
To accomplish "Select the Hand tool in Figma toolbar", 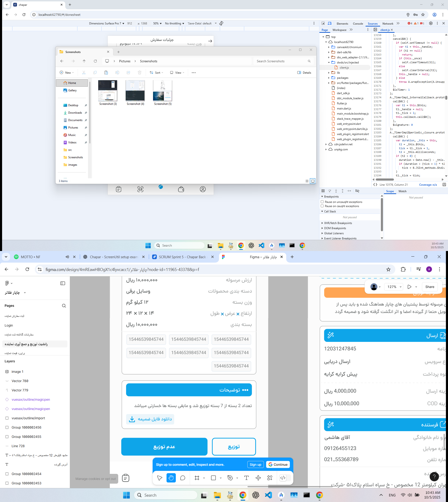I will tap(171, 478).
